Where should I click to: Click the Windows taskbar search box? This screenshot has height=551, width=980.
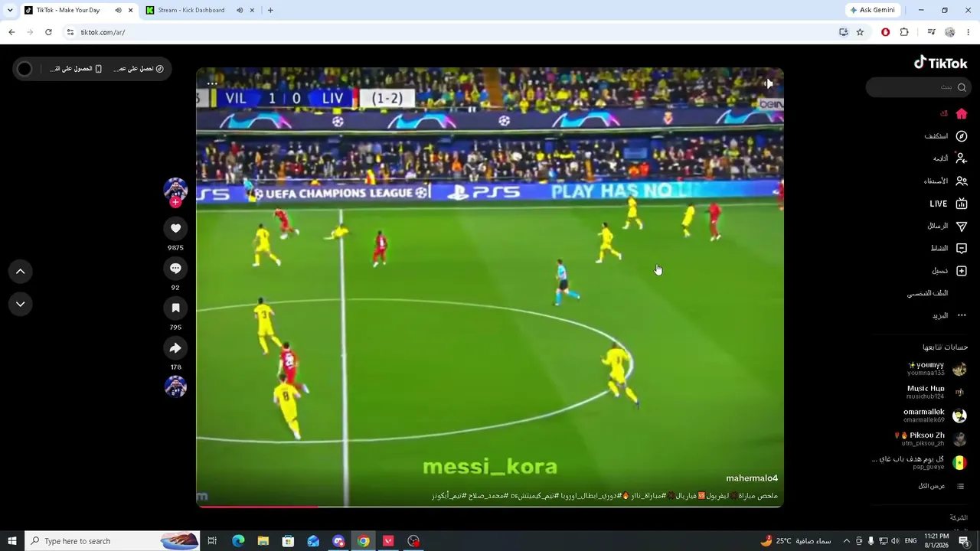(112, 541)
